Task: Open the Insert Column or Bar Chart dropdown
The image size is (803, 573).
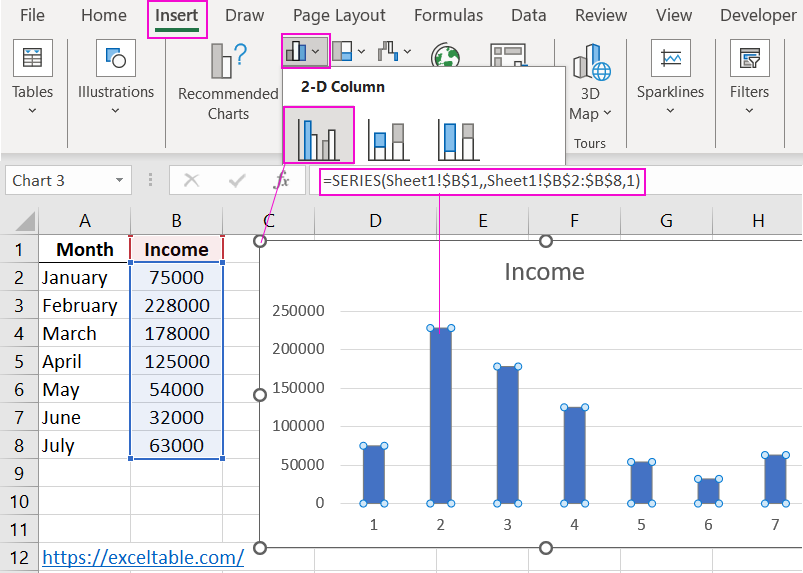Action: (306, 50)
